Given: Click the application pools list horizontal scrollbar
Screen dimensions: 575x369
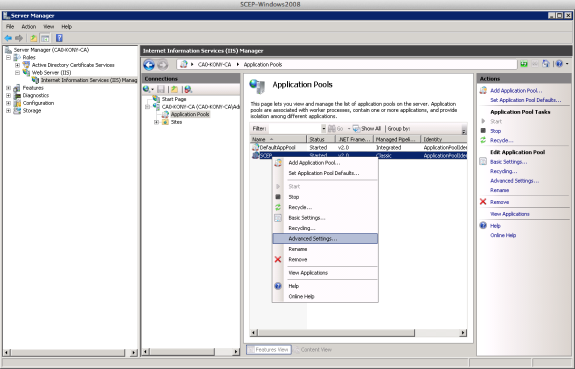Looking at the screenshot, I should point(358,333).
